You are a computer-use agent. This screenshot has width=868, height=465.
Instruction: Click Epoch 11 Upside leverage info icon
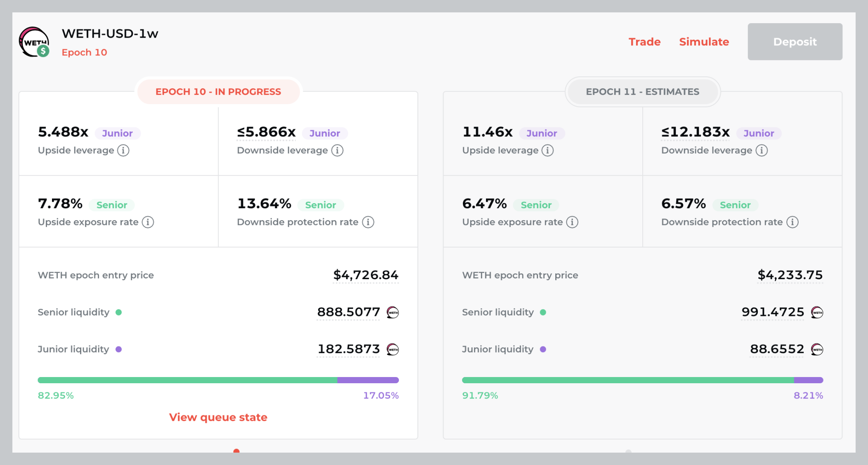click(547, 150)
